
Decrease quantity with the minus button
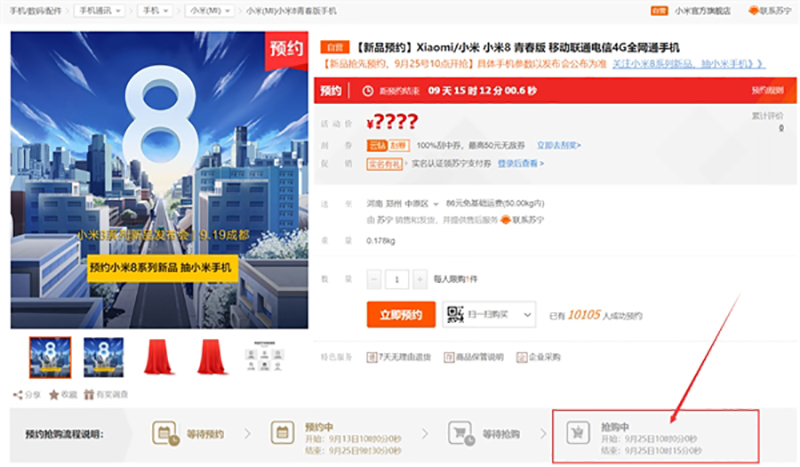pos(374,279)
